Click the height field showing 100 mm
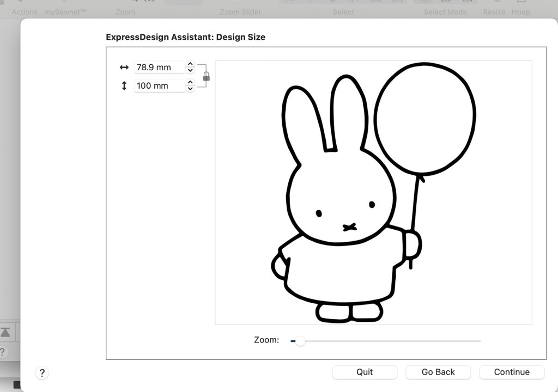This screenshot has height=392, width=558. click(x=160, y=85)
